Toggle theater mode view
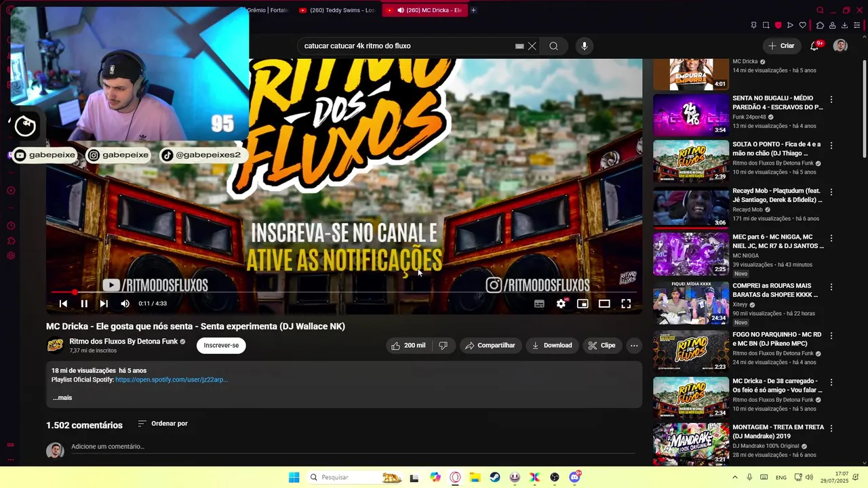 (x=604, y=304)
